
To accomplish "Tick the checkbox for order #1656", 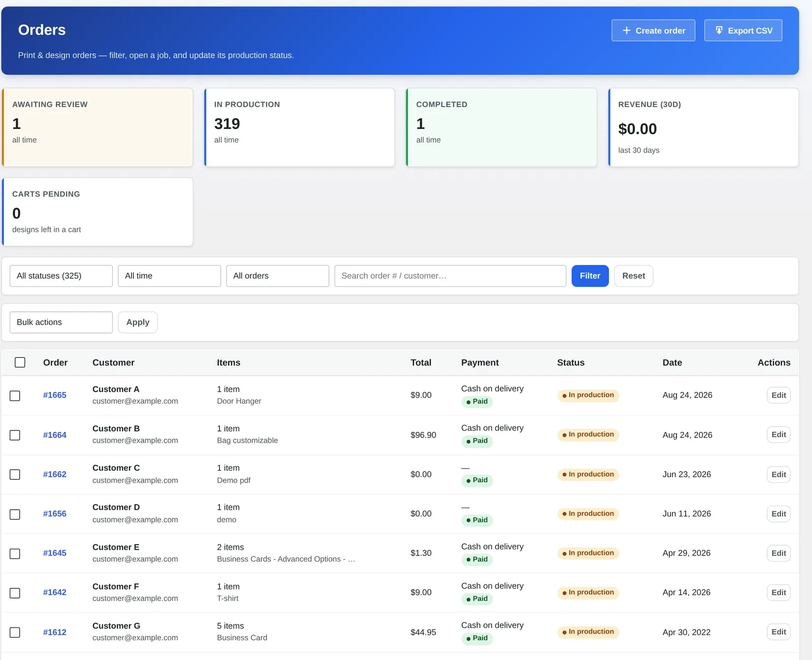I will coord(15,514).
